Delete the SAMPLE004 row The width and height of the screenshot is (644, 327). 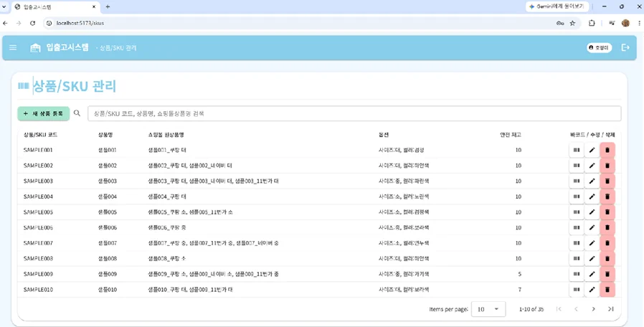(x=607, y=196)
